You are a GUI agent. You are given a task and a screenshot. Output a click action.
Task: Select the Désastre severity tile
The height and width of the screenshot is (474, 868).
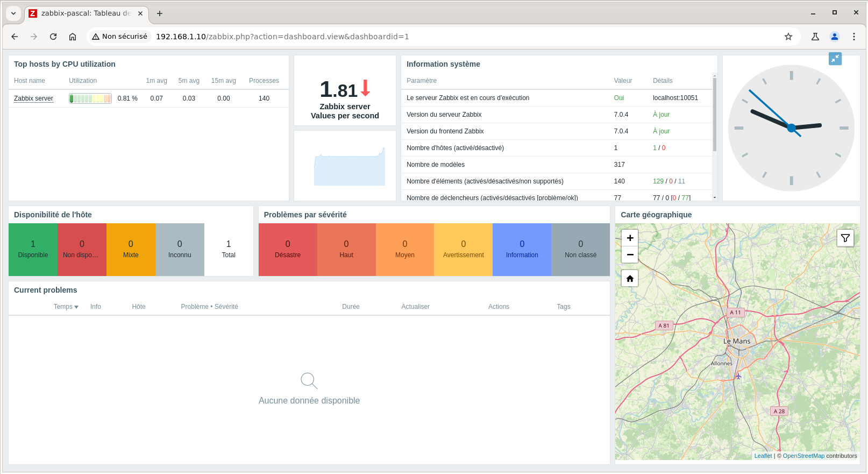[x=288, y=250]
